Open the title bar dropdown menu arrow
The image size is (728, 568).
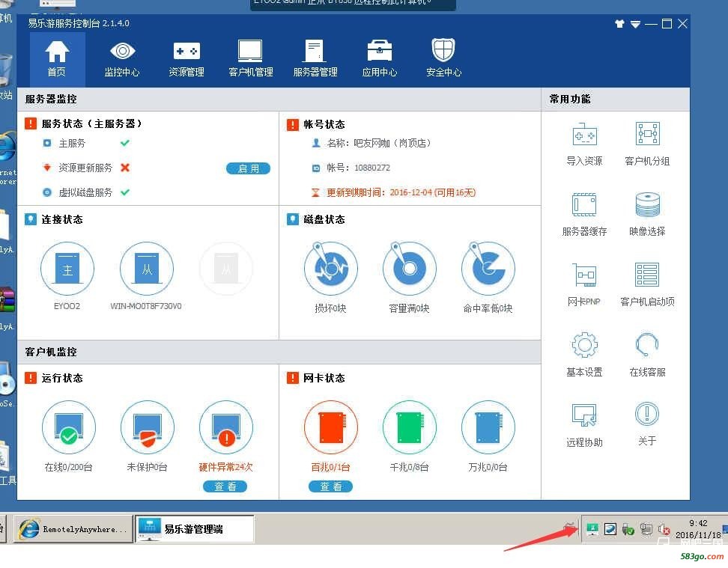635,24
